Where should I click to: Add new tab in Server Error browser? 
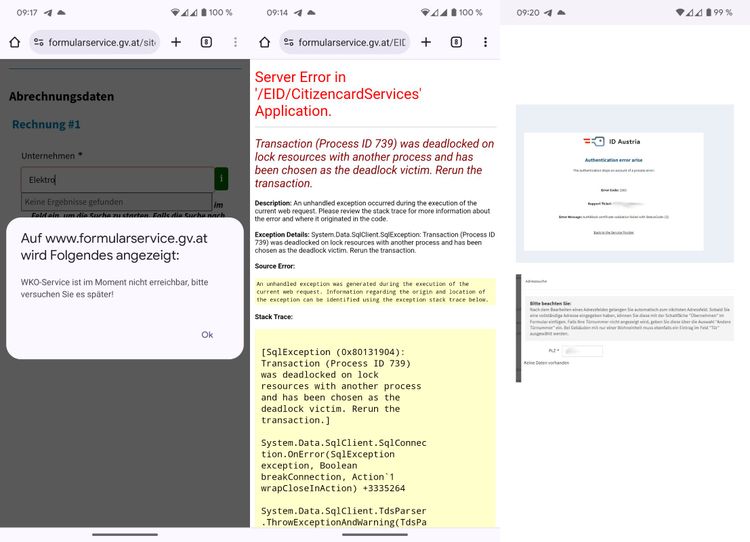[426, 42]
